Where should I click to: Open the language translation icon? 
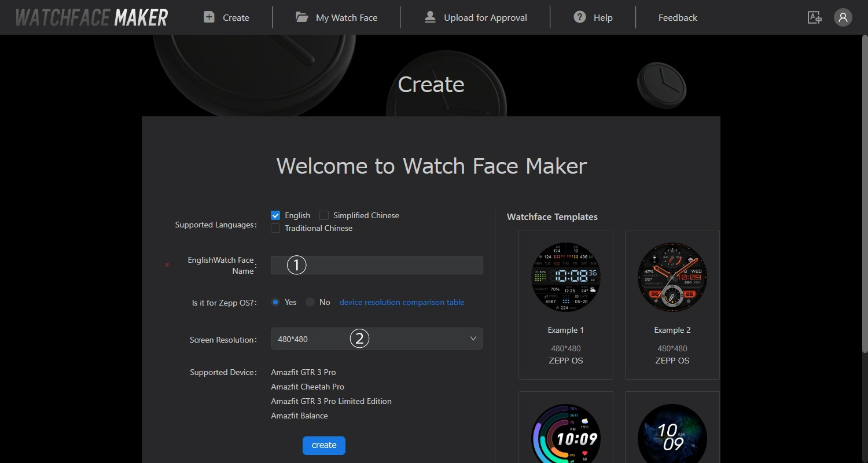point(814,17)
